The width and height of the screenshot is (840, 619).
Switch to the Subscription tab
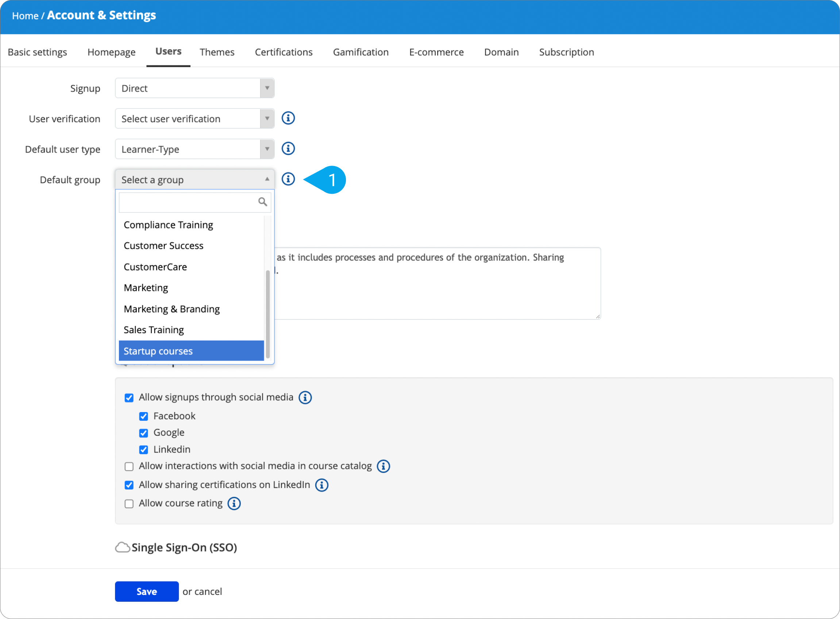[566, 52]
